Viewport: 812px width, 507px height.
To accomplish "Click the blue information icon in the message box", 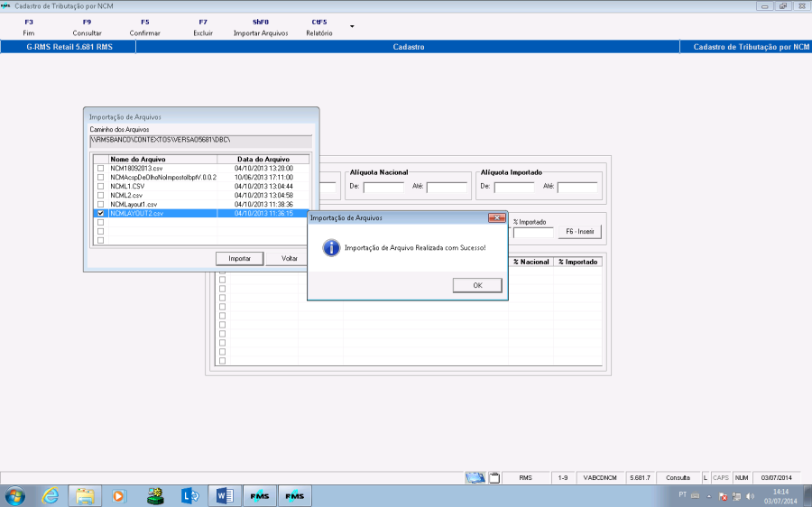I will [x=331, y=247].
